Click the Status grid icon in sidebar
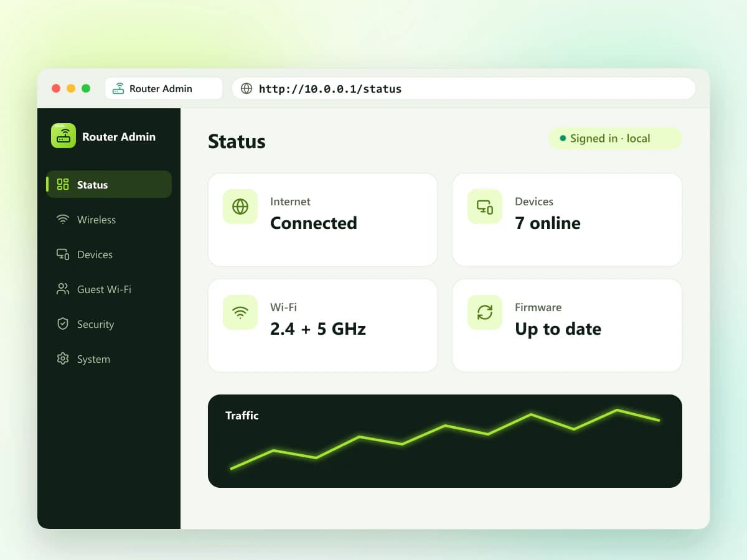The height and width of the screenshot is (560, 747). click(63, 184)
